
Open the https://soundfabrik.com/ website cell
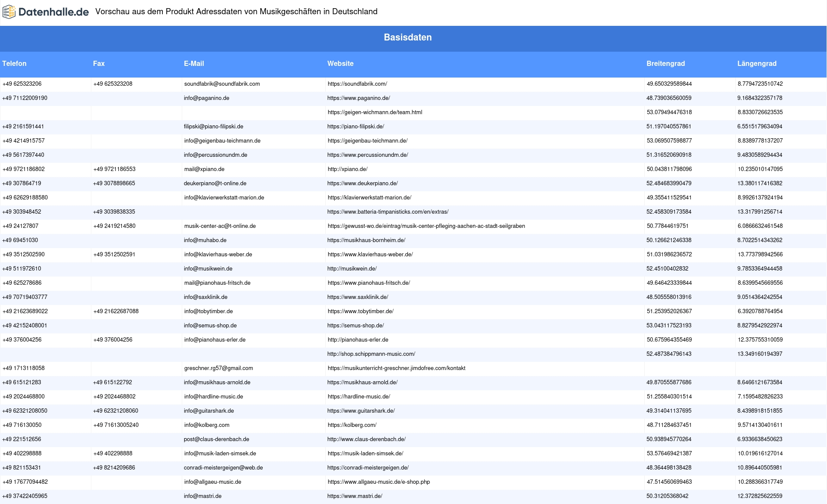358,84
